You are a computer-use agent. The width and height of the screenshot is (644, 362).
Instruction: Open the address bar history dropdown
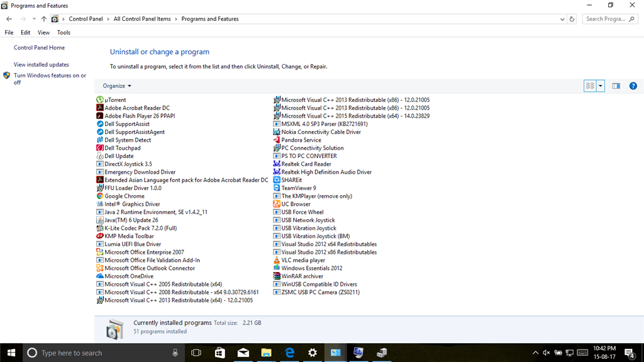click(x=562, y=19)
